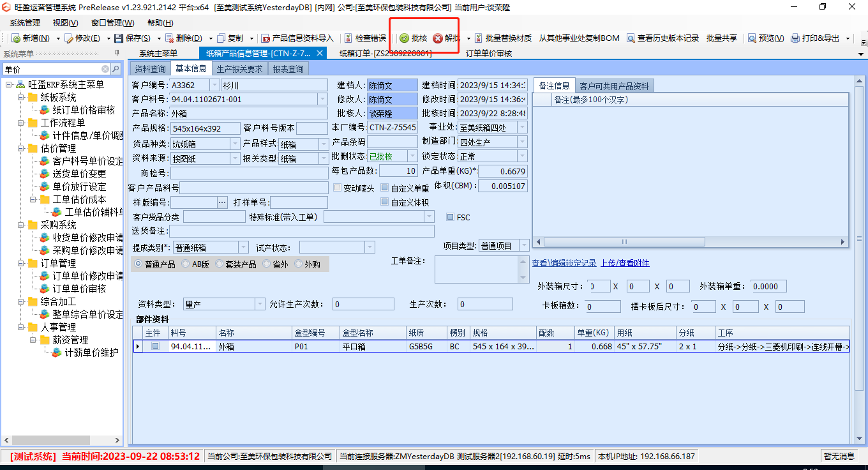Image resolution: width=868 pixels, height=470 pixels.
Task: Click 产品信息资料导入 import icon
Action: (x=266, y=38)
